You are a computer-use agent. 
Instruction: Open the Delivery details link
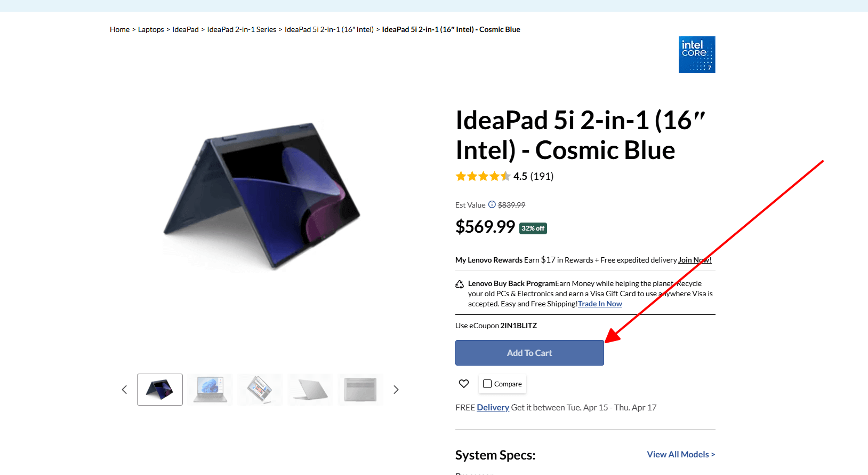coord(493,407)
